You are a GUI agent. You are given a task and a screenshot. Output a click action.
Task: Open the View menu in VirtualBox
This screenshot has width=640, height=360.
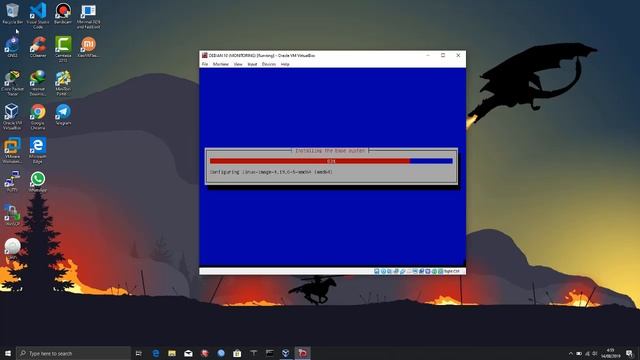238,64
